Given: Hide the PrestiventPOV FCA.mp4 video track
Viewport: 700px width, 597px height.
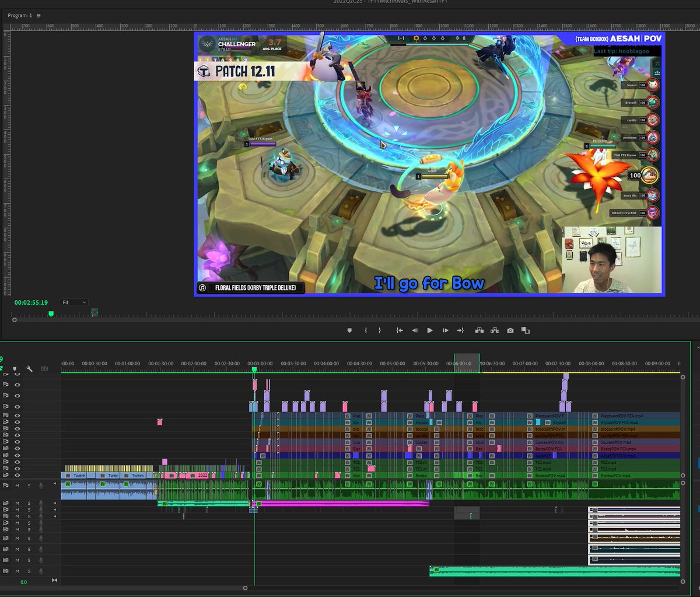Looking at the screenshot, I should click(17, 416).
